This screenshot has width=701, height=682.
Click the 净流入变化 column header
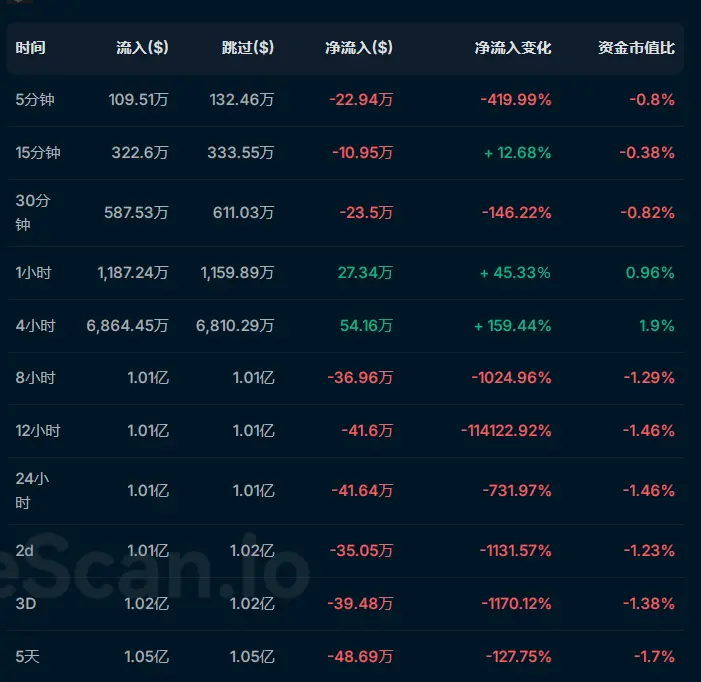pyautogui.click(x=513, y=47)
